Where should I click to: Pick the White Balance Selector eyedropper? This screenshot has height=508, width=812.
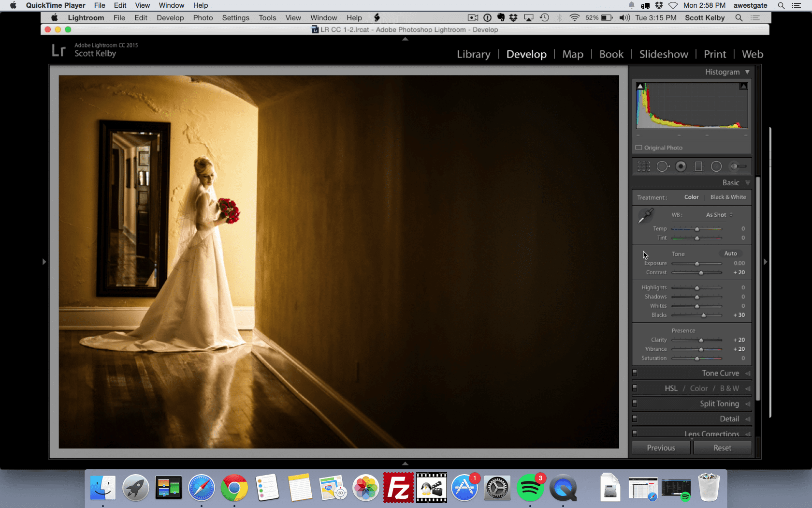646,216
